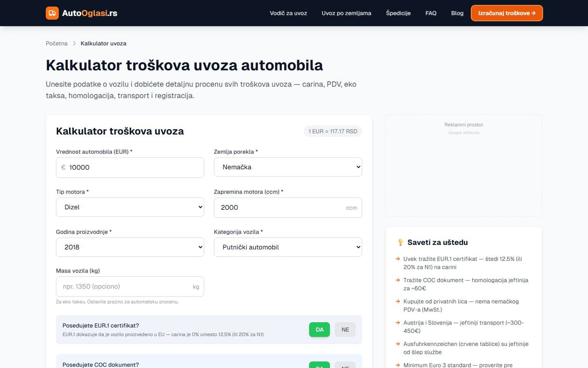The width and height of the screenshot is (588, 368).
Task: Select DA for the COC dokument question
Action: coord(319,365)
